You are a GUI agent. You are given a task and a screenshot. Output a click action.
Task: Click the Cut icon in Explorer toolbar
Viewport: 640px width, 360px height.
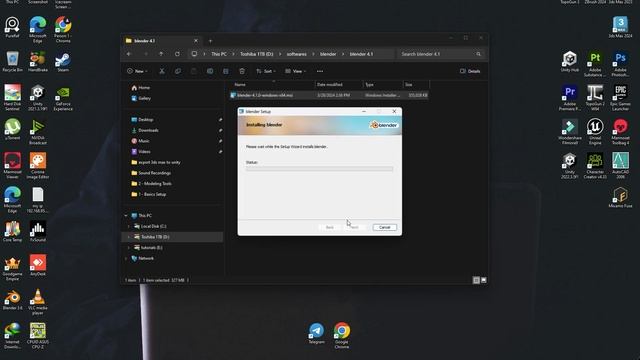pos(162,71)
